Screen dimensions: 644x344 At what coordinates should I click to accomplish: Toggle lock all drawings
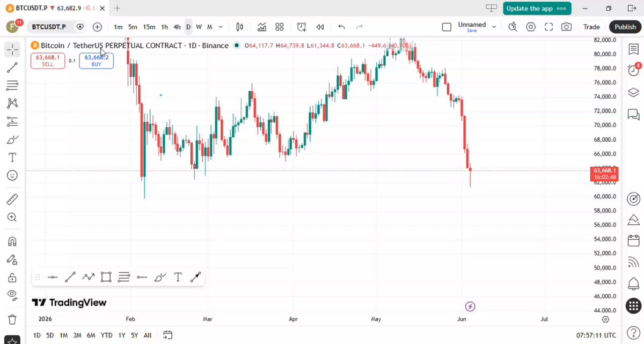(x=12, y=277)
